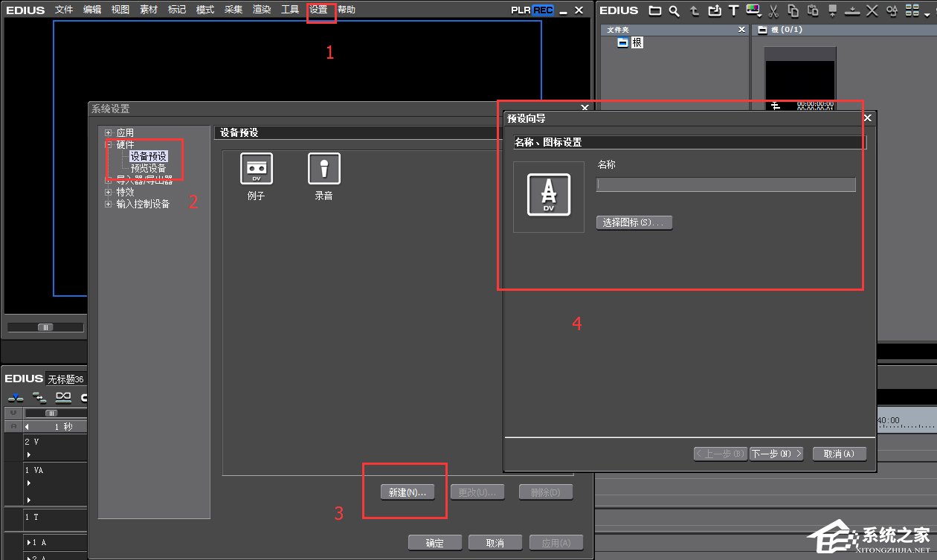The height and width of the screenshot is (560, 937).
Task: Open the 素材 menu
Action: [x=149, y=10]
